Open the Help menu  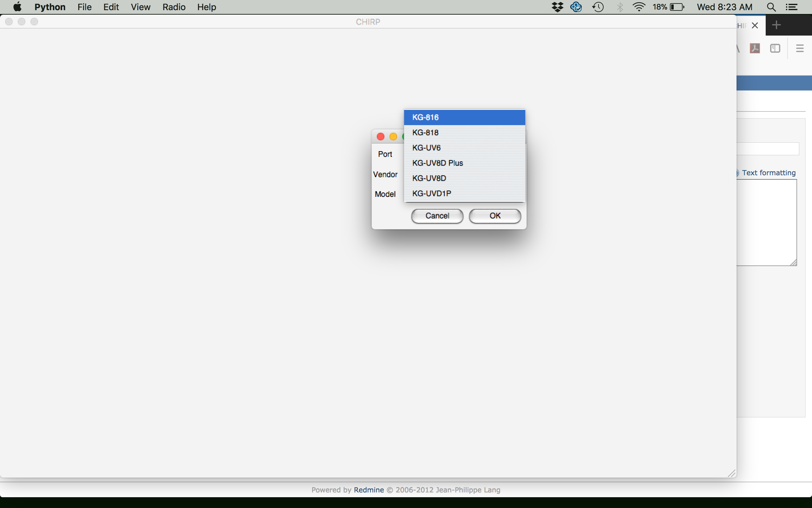point(206,7)
